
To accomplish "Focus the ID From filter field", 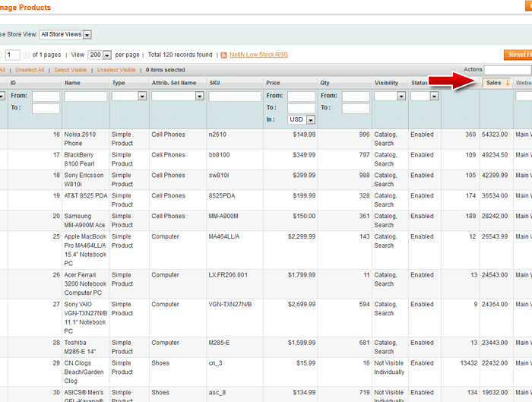I will [46, 96].
